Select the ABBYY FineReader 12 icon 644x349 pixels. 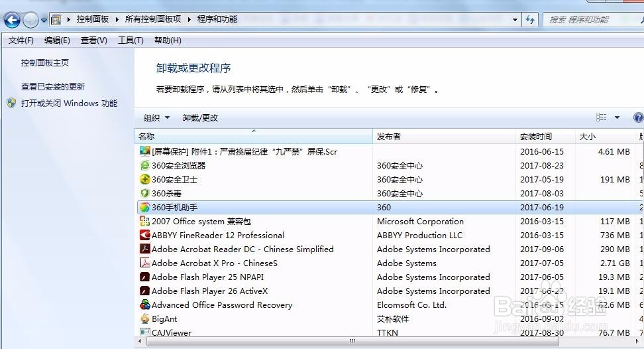[x=144, y=235]
